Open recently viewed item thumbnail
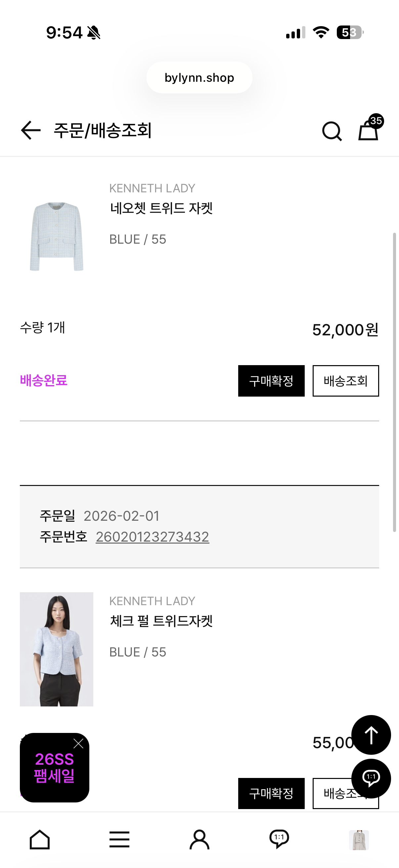Screen dimensions: 399x868 [359, 839]
